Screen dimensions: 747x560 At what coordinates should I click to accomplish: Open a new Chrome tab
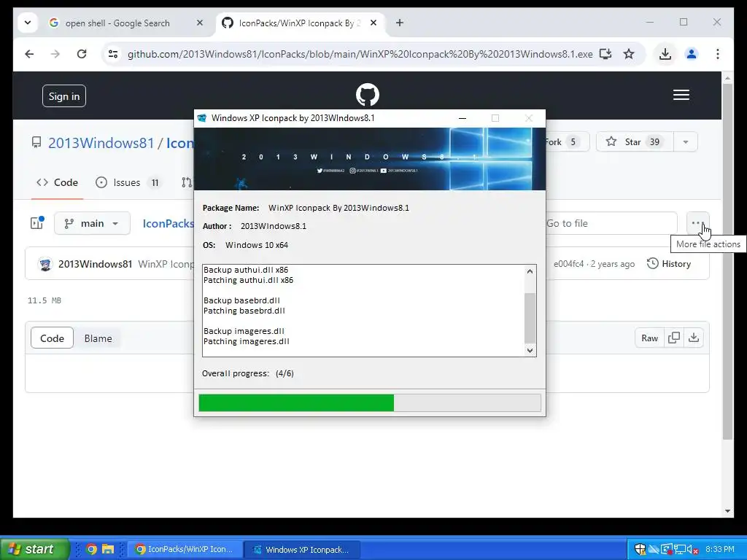[x=399, y=23]
